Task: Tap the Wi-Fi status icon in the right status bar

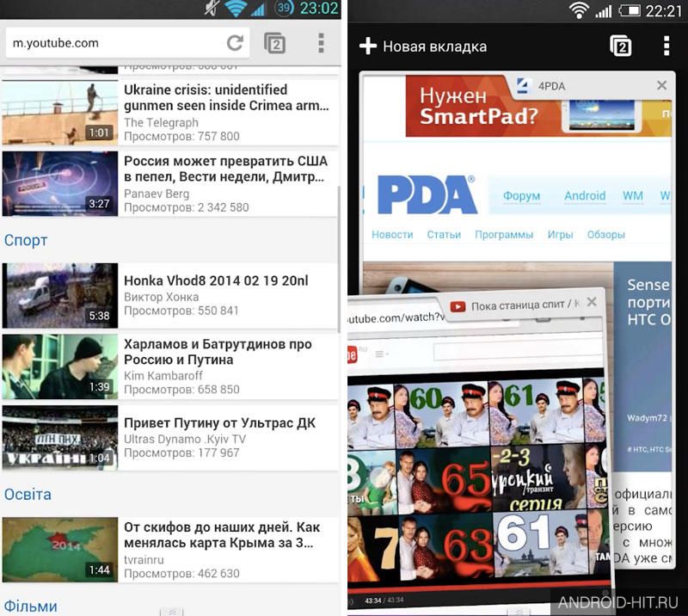Action: pyautogui.click(x=579, y=9)
